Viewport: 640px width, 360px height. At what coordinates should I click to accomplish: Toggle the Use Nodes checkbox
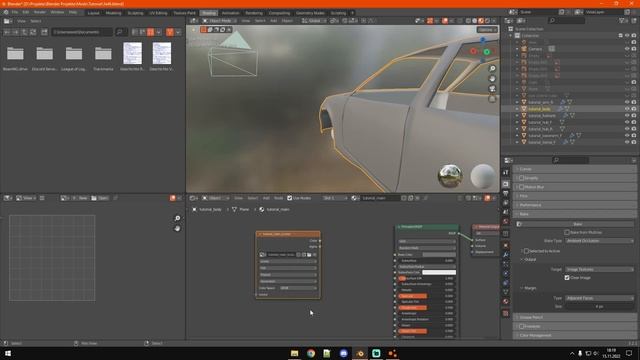[289, 198]
